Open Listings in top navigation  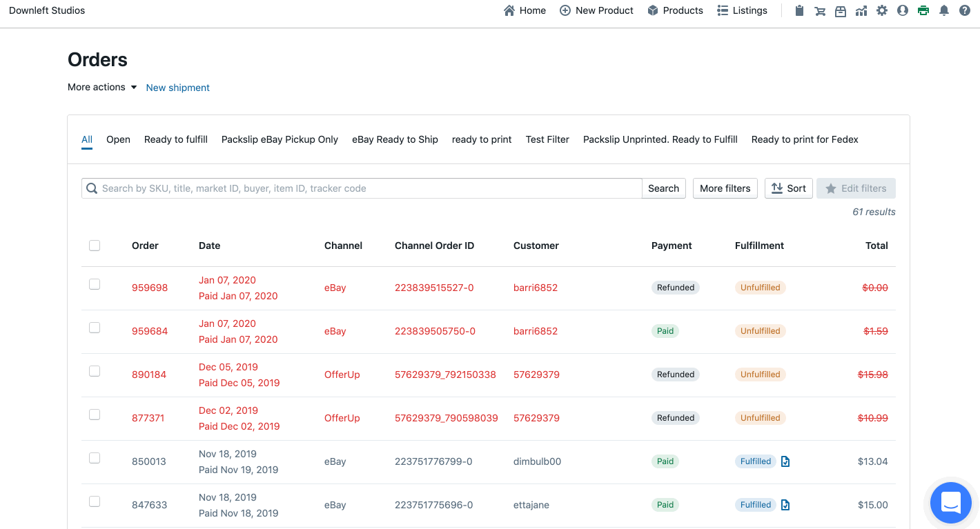742,10
